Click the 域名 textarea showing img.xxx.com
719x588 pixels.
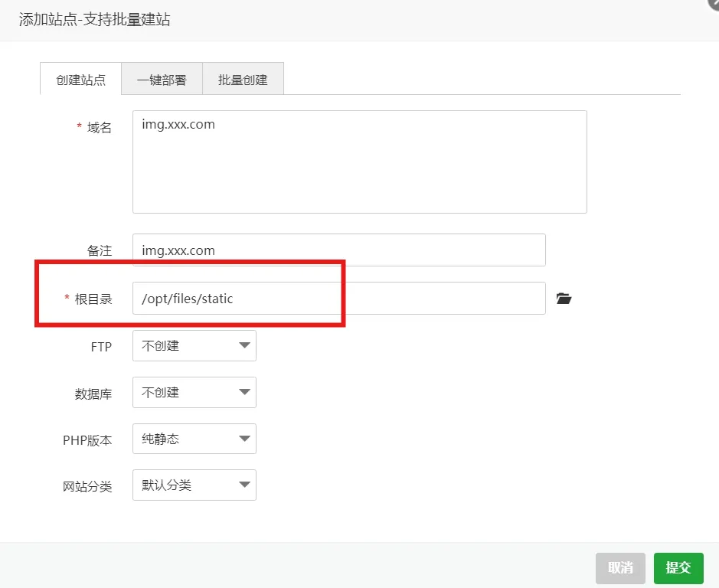360,161
